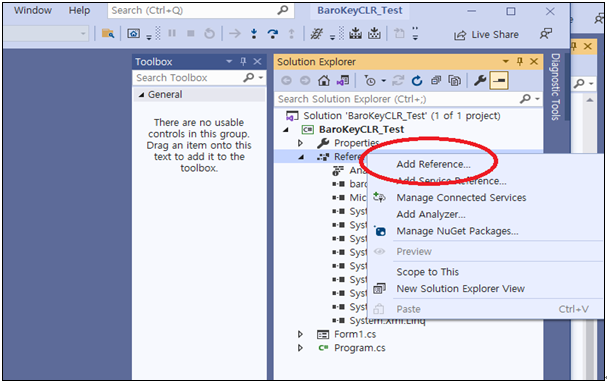Choose Manage NuGet Packages... menu entry
Viewport: 607px width, 383px height.
[457, 231]
